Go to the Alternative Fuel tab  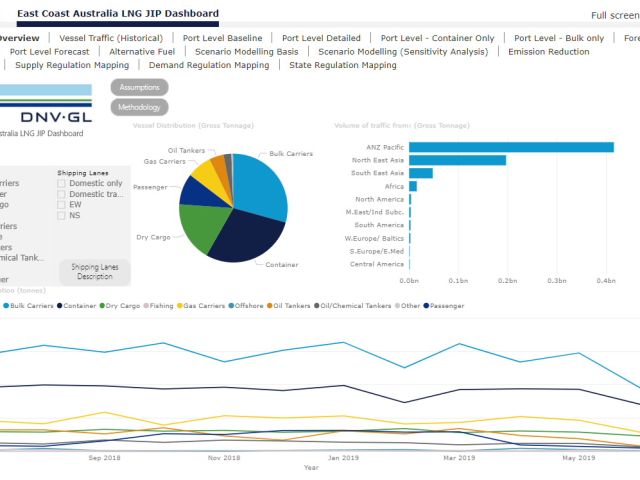tap(142, 52)
